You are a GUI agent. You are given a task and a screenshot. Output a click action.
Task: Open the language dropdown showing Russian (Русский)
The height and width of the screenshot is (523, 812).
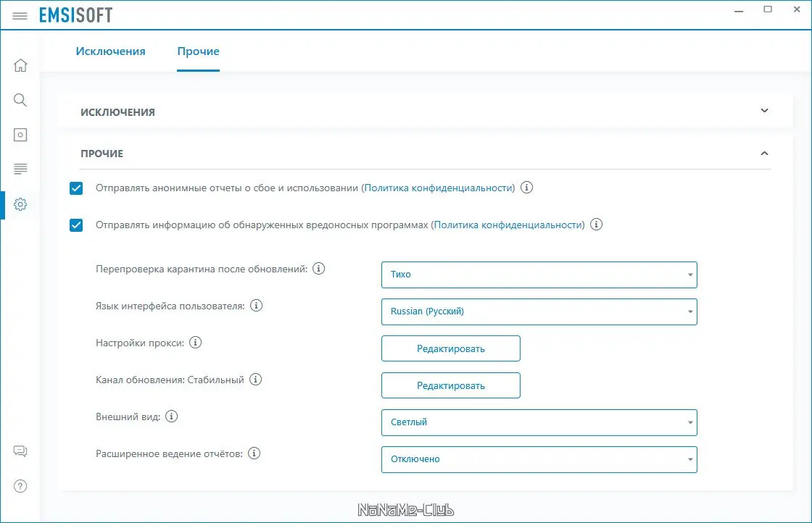(539, 312)
